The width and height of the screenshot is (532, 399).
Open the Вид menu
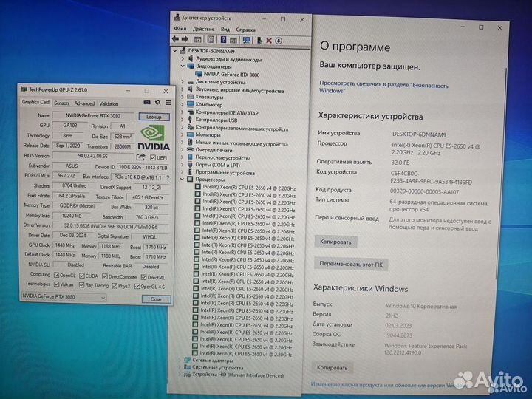(x=225, y=29)
